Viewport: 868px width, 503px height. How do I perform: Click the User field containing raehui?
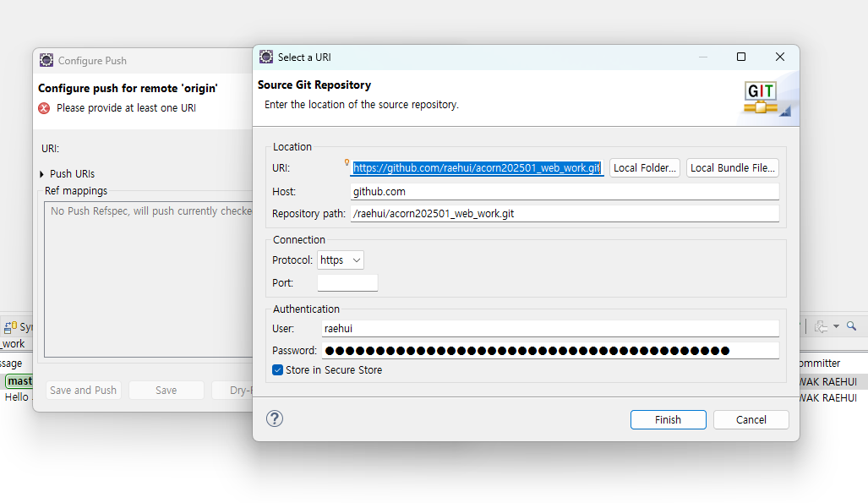[550, 329]
